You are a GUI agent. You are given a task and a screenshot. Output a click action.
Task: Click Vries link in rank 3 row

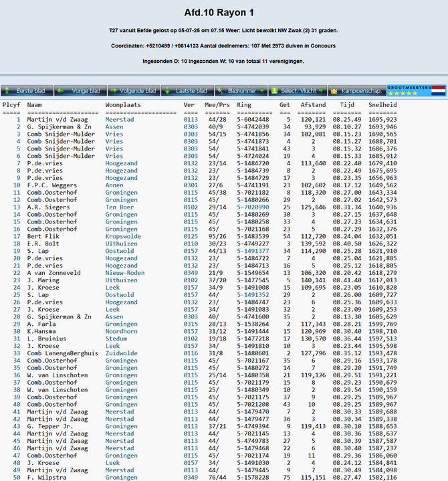(x=114, y=134)
